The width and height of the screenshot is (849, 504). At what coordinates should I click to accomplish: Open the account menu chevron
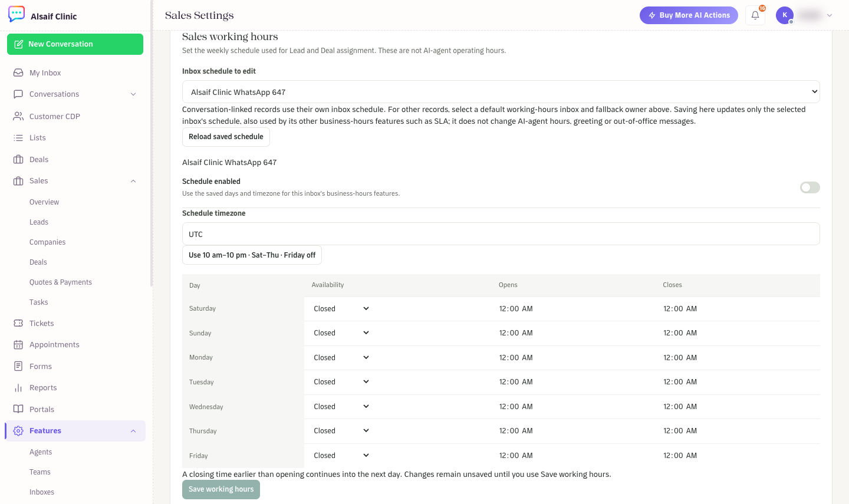click(830, 15)
